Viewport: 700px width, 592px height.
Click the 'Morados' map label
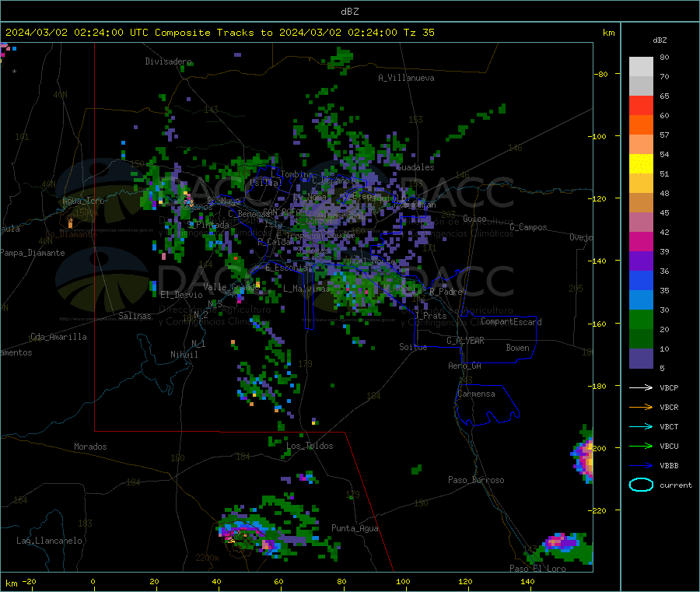click(x=90, y=447)
